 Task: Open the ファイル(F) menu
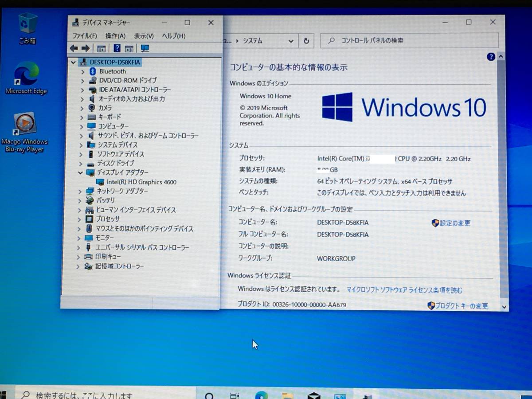click(85, 36)
